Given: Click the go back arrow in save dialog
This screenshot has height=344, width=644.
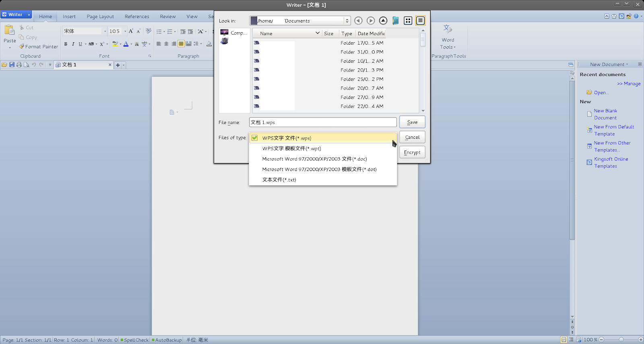Looking at the screenshot, I should click(x=358, y=21).
